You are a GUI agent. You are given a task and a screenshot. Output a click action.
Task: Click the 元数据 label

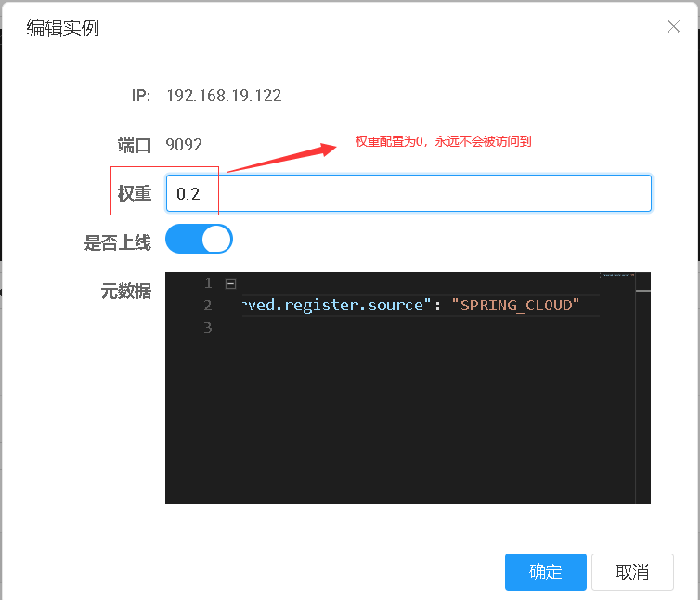[126, 292]
